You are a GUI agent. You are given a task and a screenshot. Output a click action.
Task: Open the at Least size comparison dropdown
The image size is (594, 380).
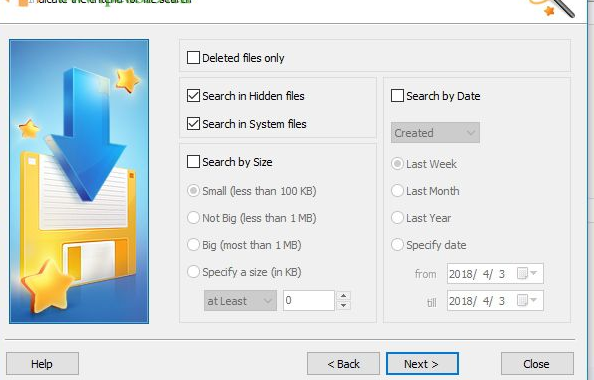click(x=240, y=301)
